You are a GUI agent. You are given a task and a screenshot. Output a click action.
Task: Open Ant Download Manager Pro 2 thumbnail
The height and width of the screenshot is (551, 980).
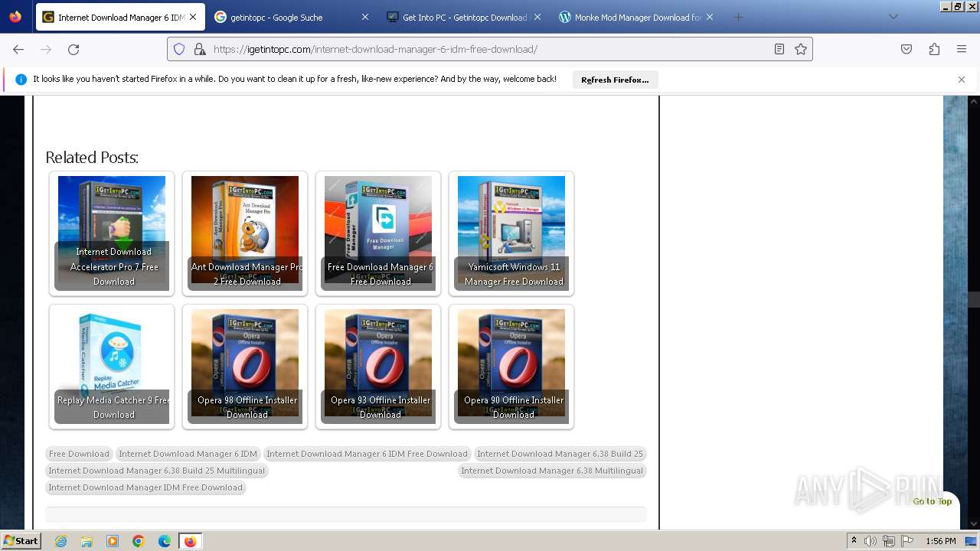[245, 233]
